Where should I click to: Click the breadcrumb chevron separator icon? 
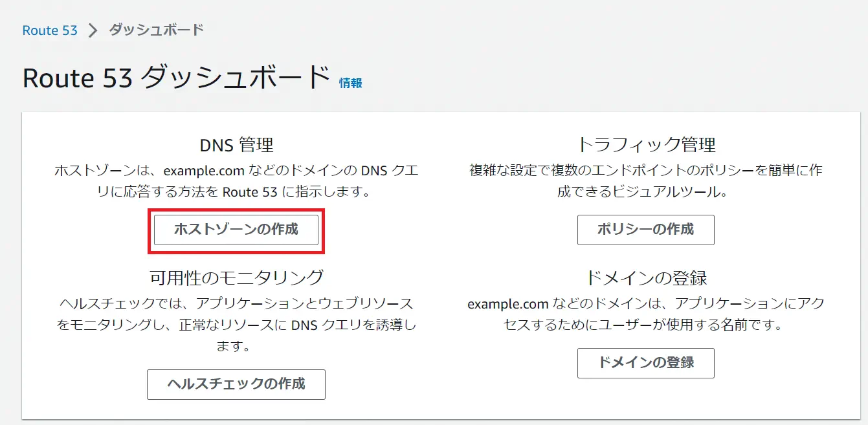pyautogui.click(x=93, y=30)
